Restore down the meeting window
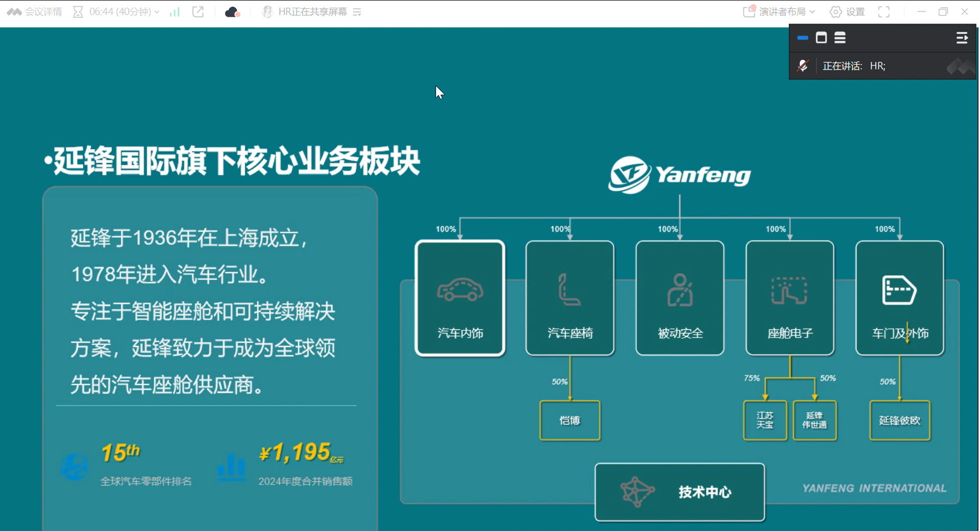980x531 pixels. 943,12
